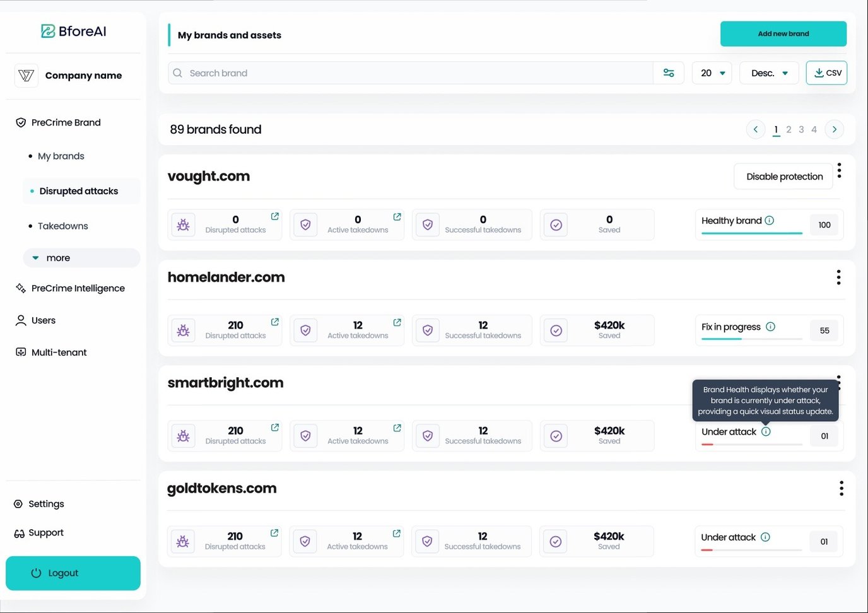The height and width of the screenshot is (613, 868).
Task: Open the Desc. sort order dropdown
Action: [x=770, y=73]
